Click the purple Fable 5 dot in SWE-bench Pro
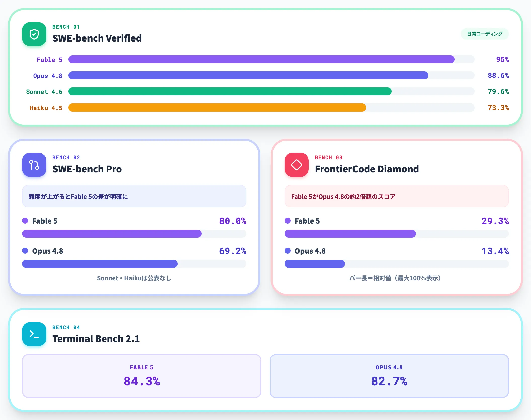This screenshot has width=531, height=420. (25, 221)
